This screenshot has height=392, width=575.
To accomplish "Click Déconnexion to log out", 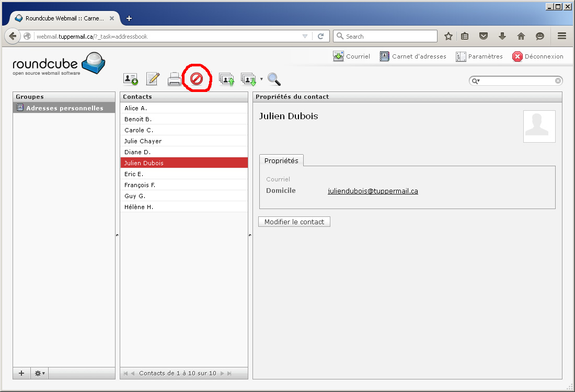I will pyautogui.click(x=538, y=56).
